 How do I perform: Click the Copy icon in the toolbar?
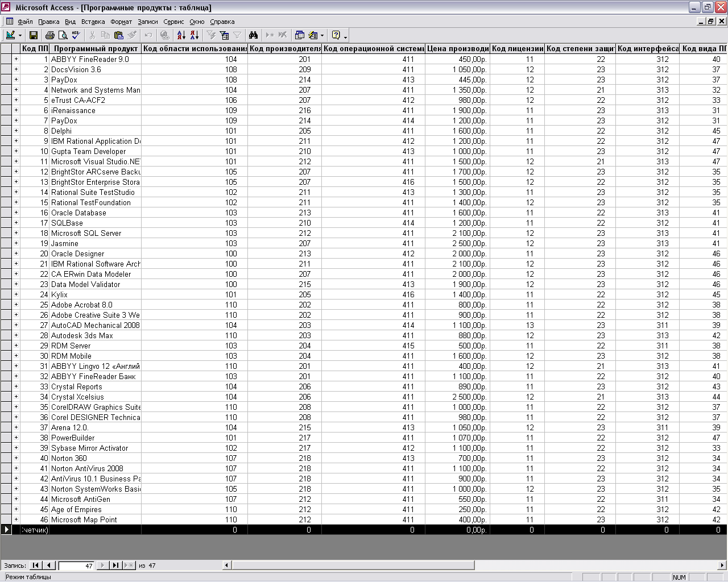105,35
